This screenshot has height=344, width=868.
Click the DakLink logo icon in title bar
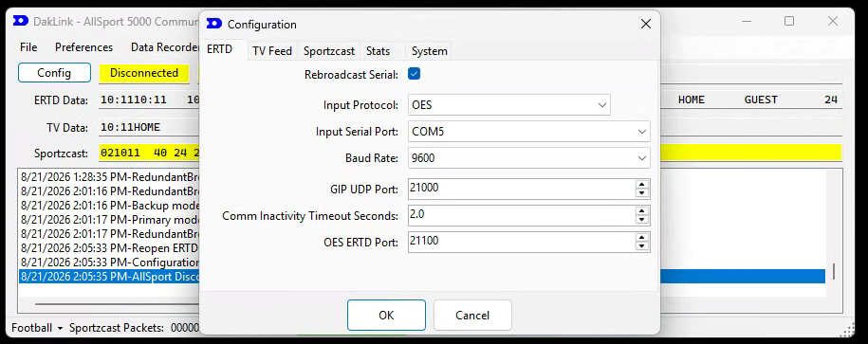[21, 21]
